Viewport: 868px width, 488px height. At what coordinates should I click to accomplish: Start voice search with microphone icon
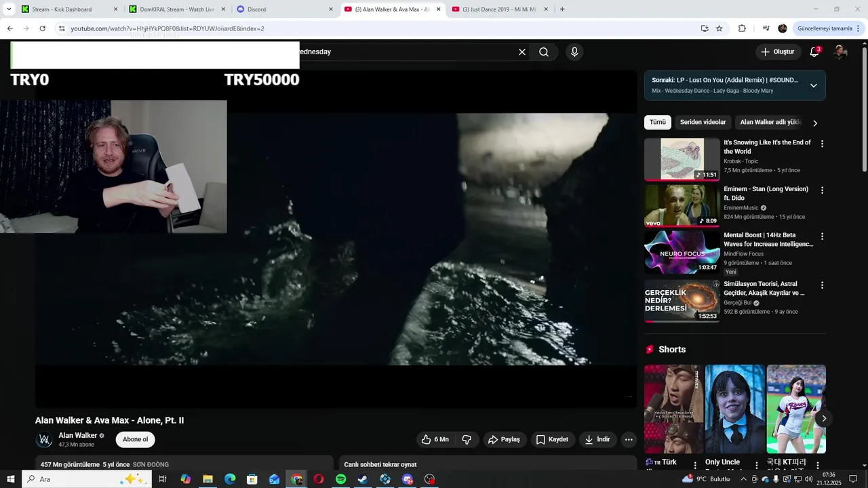574,52
